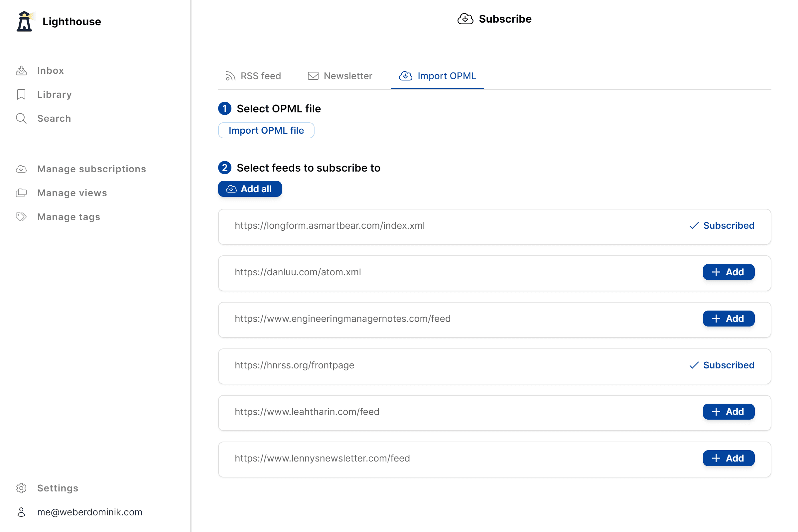Viewport: 798px width, 532px height.
Task: Add the lennysnewsletter.com feed
Action: point(729,458)
